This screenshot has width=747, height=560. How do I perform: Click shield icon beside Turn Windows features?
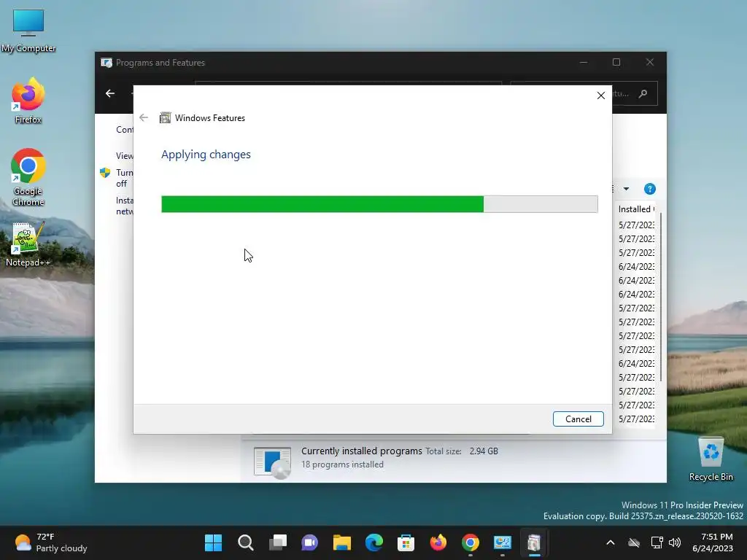pos(105,172)
